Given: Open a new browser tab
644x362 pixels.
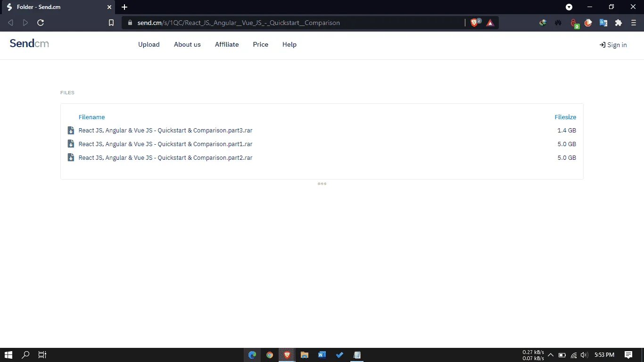Looking at the screenshot, I should [124, 7].
